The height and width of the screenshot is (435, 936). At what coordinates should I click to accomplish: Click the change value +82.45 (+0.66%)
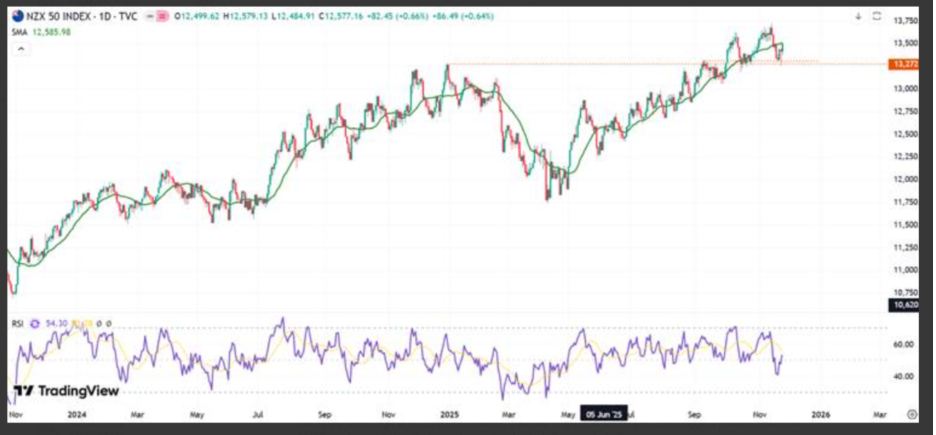398,17
